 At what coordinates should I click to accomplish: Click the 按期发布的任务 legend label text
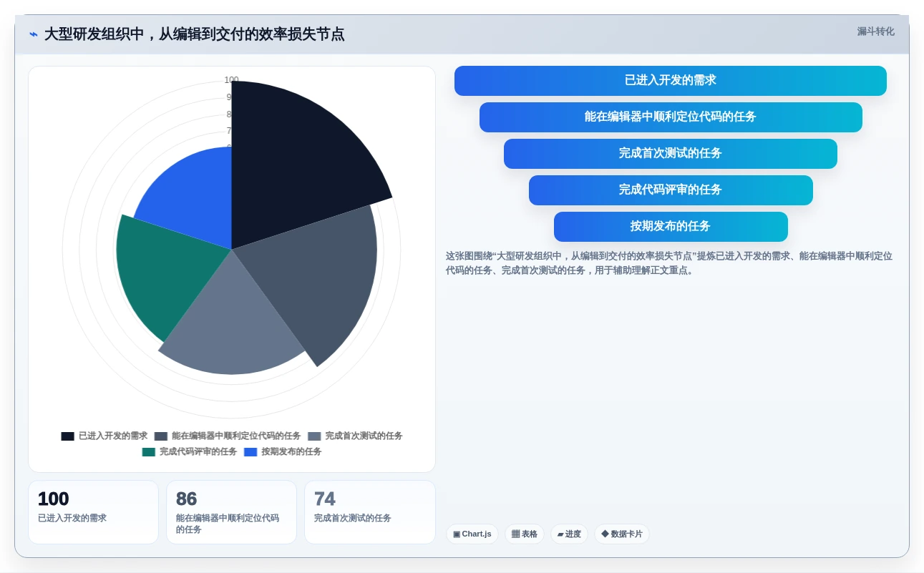click(291, 452)
